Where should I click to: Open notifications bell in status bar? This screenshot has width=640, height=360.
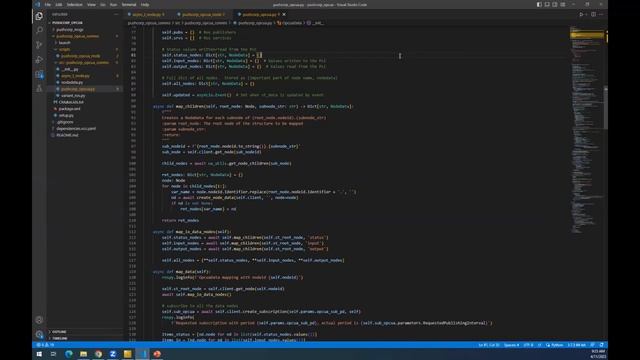601,345
